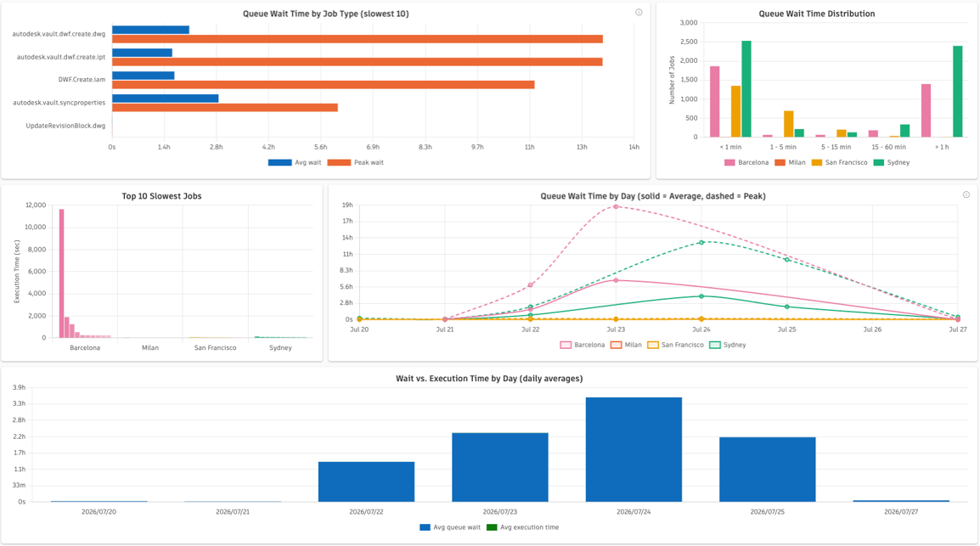Select Barcelona average point on Jul 23
980x546 pixels.
[616, 280]
